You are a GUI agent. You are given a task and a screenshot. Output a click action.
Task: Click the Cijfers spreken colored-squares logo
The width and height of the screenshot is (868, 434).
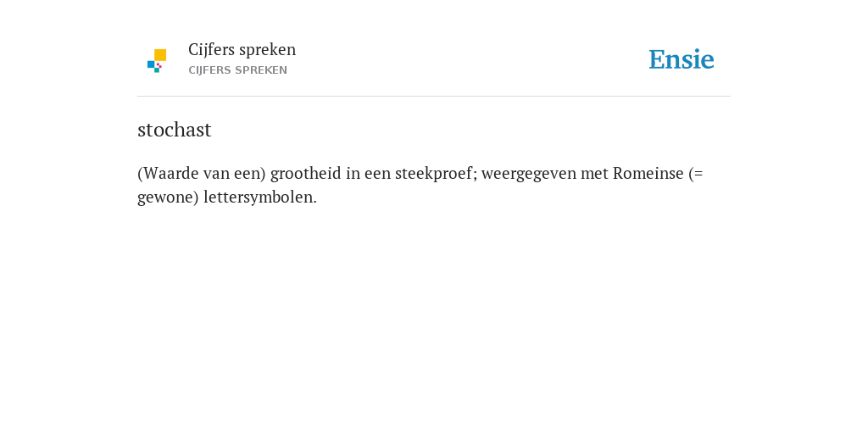pyautogui.click(x=157, y=60)
